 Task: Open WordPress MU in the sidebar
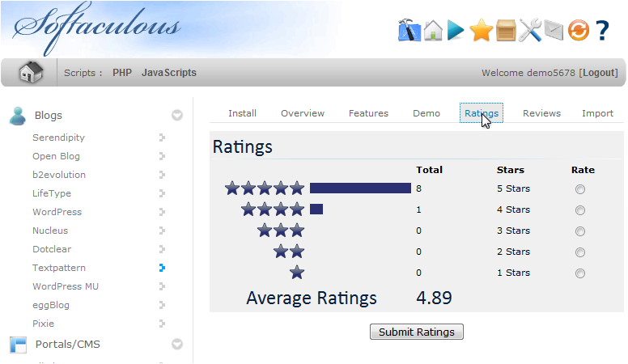point(66,286)
